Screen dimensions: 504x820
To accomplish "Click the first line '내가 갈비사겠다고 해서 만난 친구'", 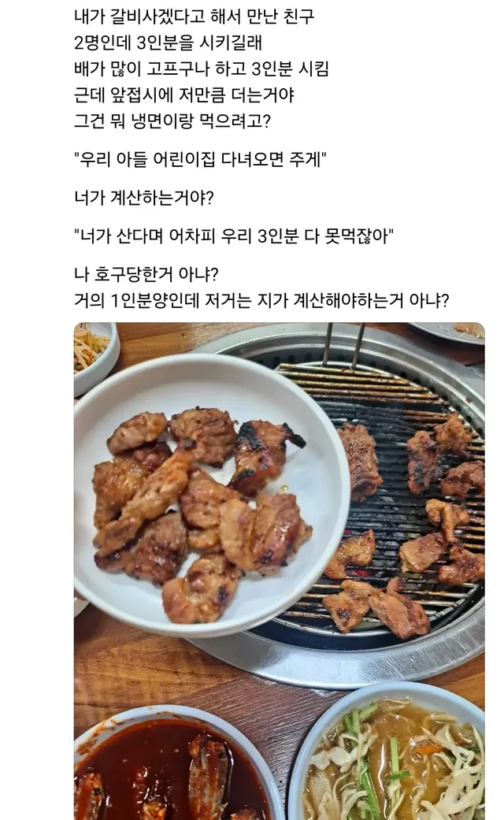I will 194,17.
